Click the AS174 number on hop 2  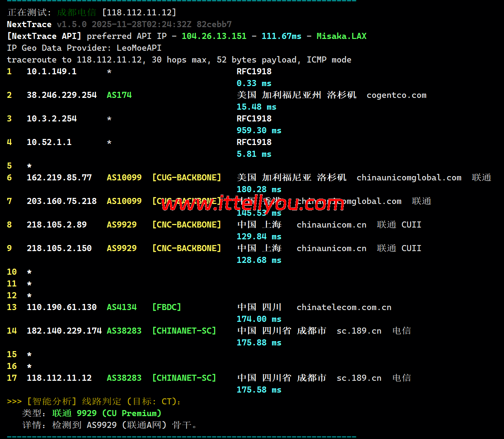point(119,95)
